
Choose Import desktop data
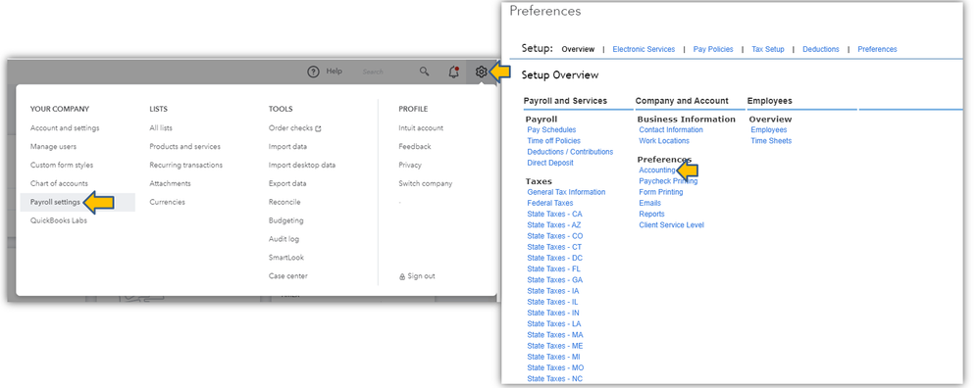coord(302,166)
